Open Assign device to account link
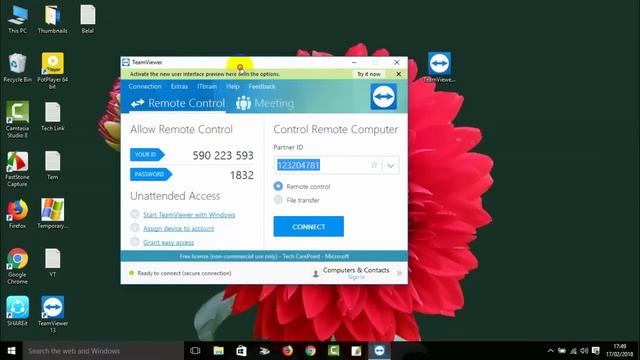This screenshot has width=640, height=360. (x=178, y=228)
